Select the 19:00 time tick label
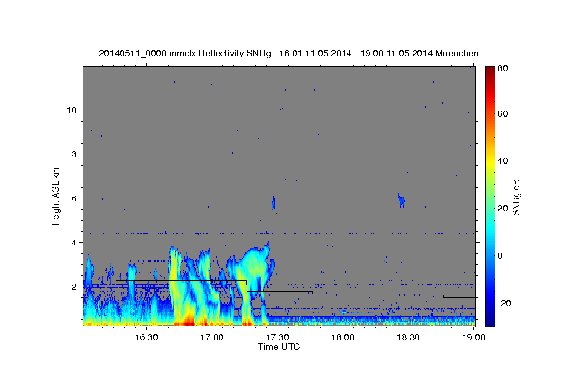 point(474,337)
